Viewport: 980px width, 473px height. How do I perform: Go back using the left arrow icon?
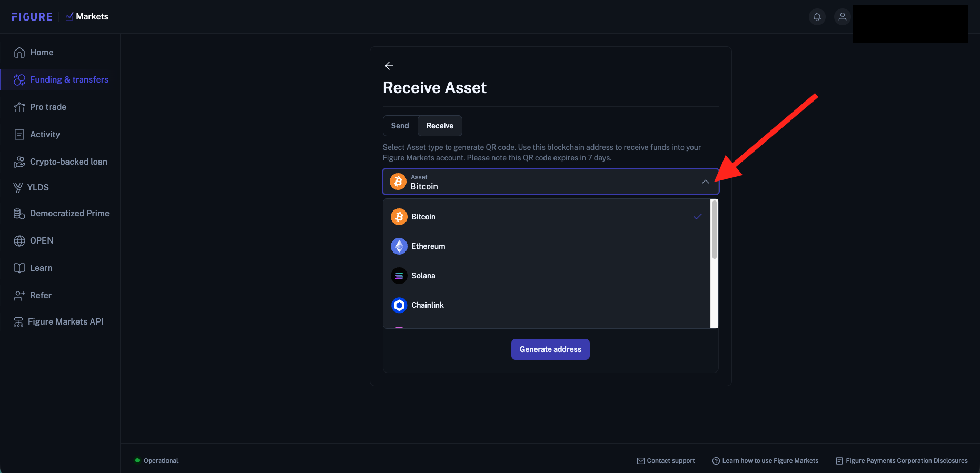click(x=389, y=66)
